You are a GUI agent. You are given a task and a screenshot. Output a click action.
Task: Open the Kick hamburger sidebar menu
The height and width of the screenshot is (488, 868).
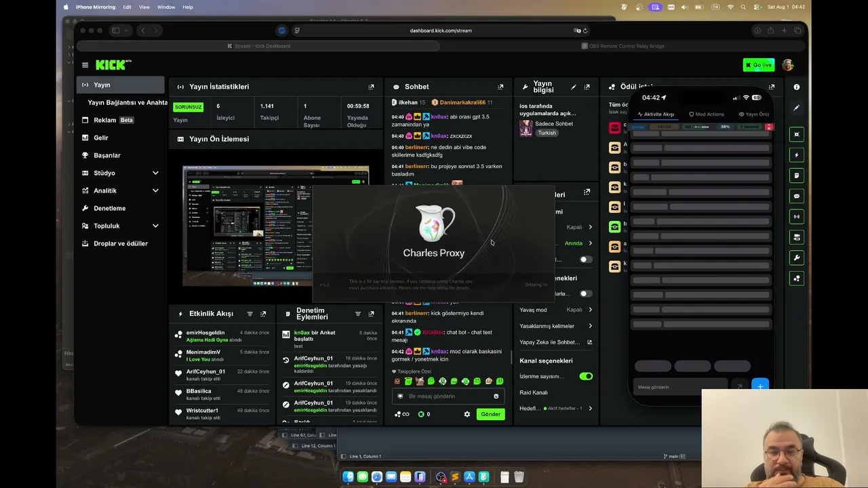pyautogui.click(x=85, y=65)
